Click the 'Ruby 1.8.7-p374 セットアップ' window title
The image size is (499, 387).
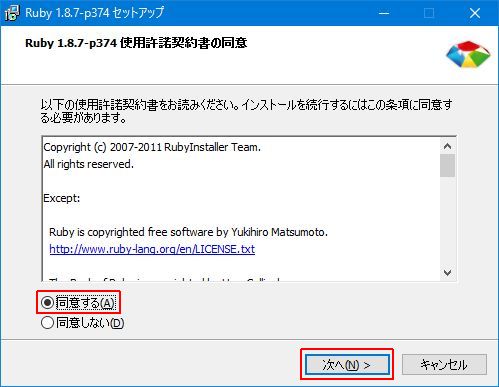coord(95,13)
